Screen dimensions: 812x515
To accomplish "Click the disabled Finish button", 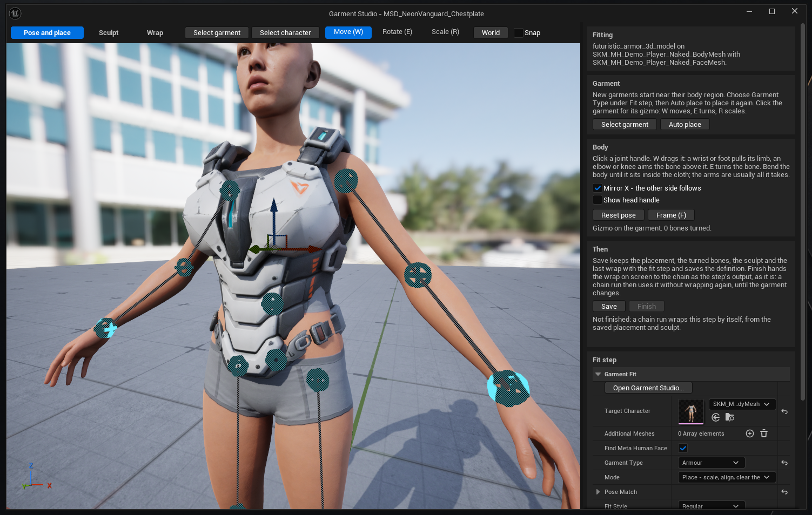I will (x=647, y=306).
